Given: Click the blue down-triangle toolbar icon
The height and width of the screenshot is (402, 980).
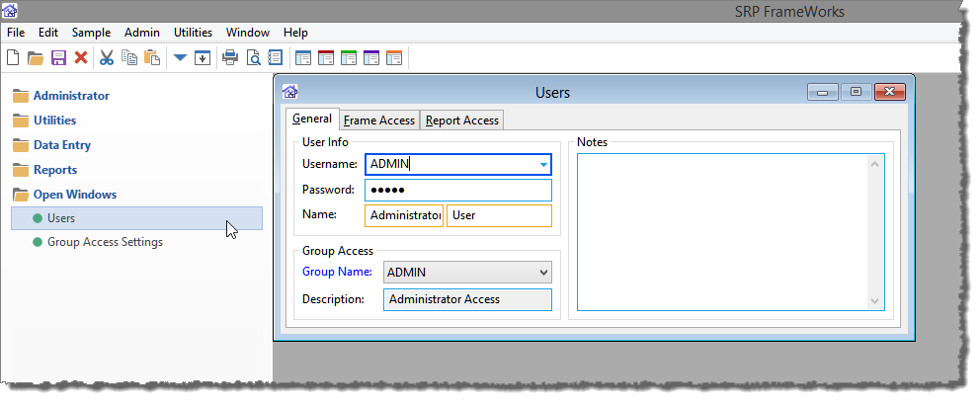Looking at the screenshot, I should pyautogui.click(x=180, y=58).
